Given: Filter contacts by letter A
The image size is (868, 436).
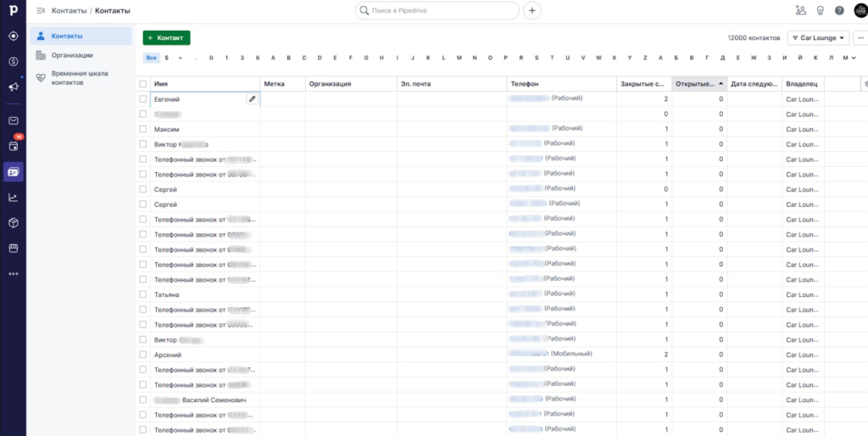Looking at the screenshot, I should (x=273, y=58).
